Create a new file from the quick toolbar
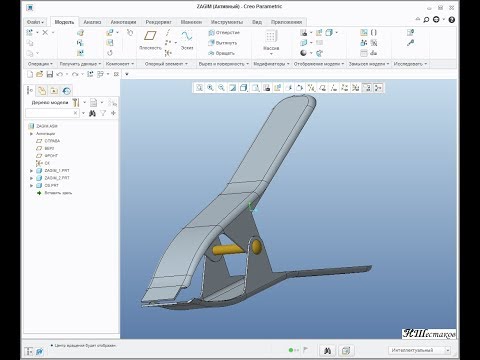Screen dimensions: 480x360 [x=30, y=74]
